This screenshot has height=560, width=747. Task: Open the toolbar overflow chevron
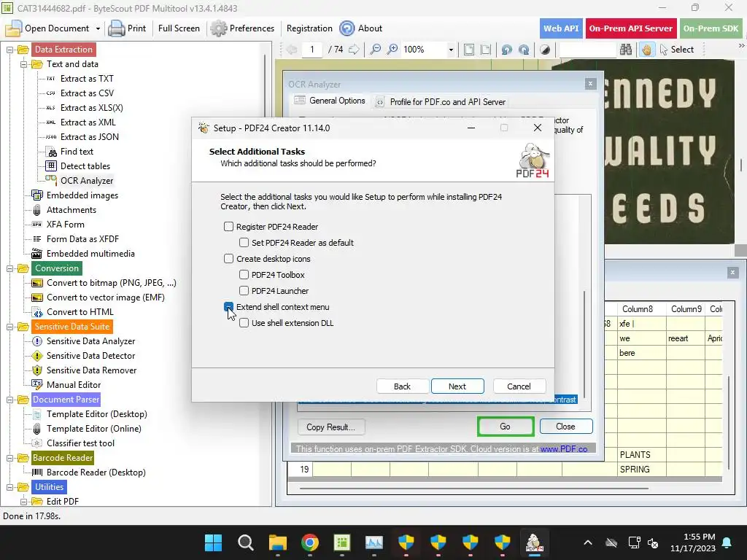(x=741, y=46)
